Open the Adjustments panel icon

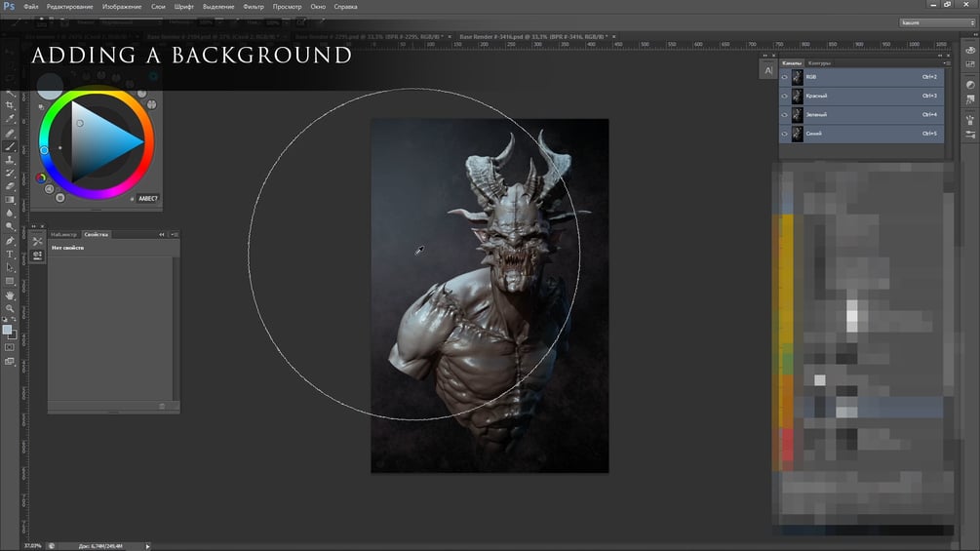coord(970,84)
